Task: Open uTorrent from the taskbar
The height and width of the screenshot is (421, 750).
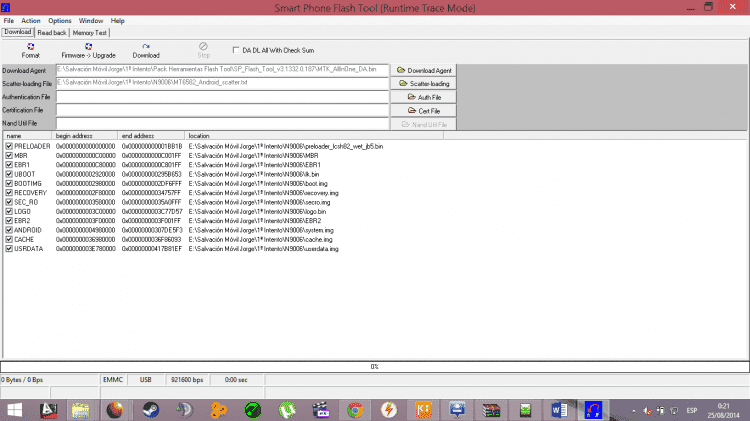Action: click(x=287, y=410)
